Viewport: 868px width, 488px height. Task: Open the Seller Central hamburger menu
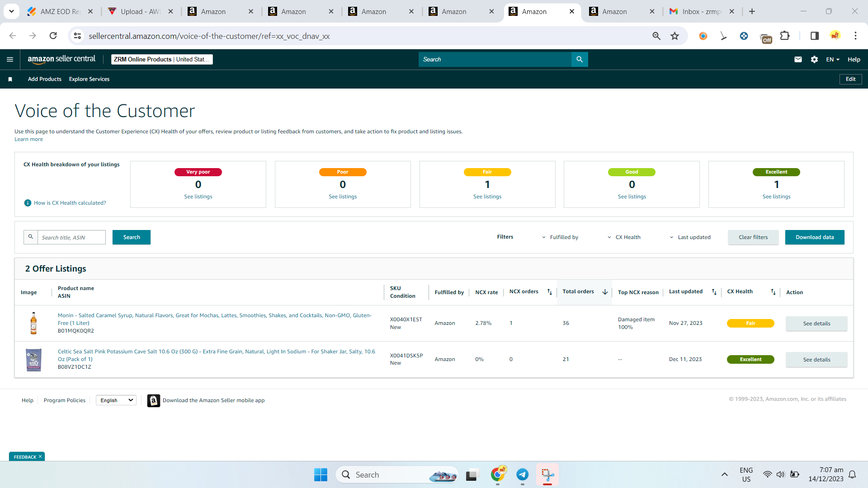click(x=10, y=59)
